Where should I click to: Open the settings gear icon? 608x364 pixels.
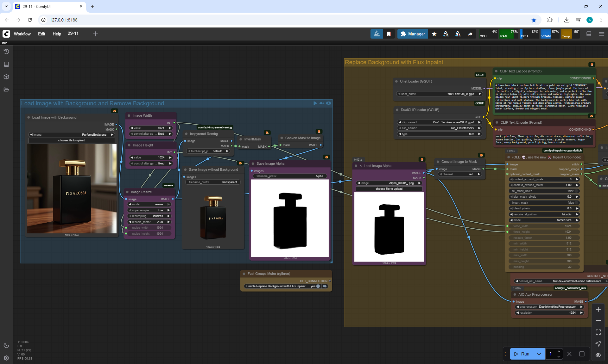(x=6, y=358)
